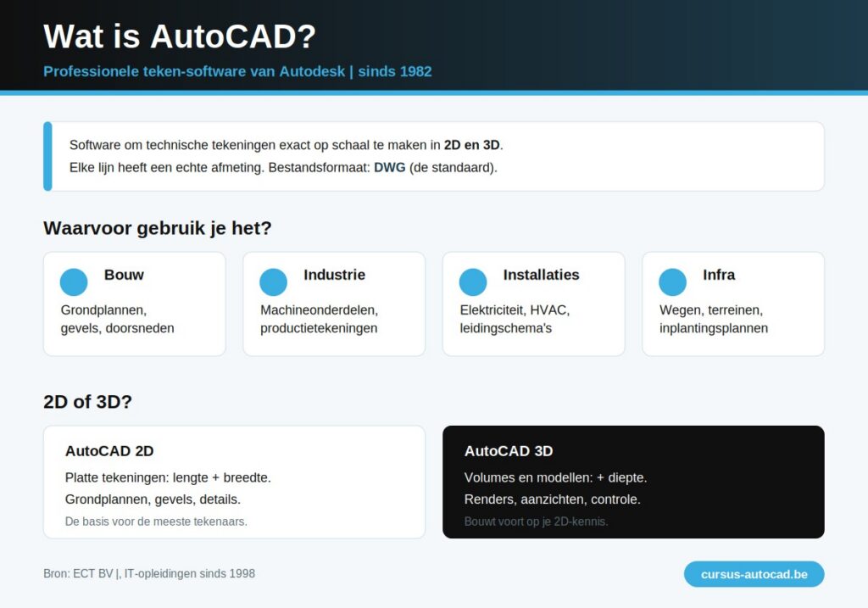
Task: Click the subtitle 'Professionele teken-software van Autodesk | sinds 1982'
Action: click(x=237, y=71)
